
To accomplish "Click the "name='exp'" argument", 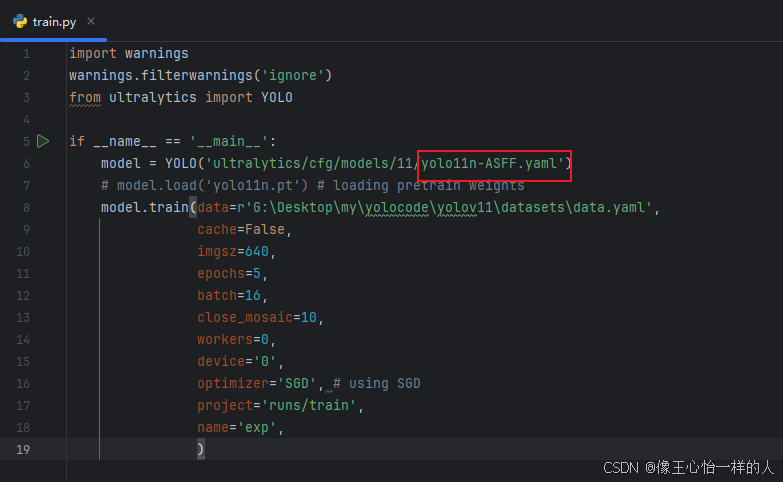I will pos(237,427).
